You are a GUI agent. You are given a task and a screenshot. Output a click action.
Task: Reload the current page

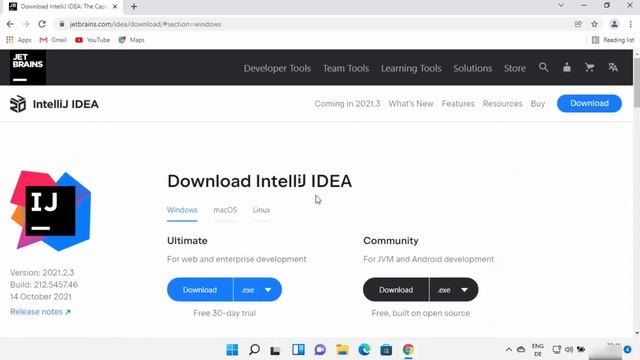pyautogui.click(x=42, y=24)
